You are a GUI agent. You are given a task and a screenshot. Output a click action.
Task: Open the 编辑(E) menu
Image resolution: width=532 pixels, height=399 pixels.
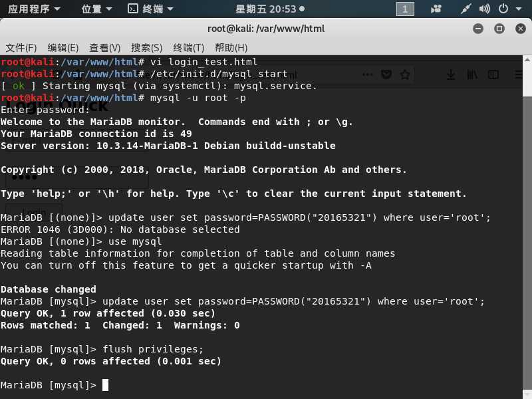(x=63, y=48)
